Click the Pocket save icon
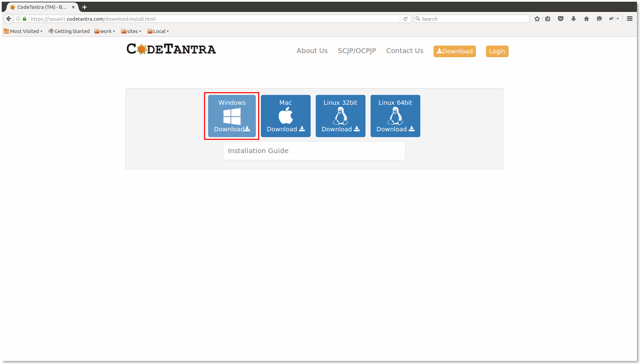The height and width of the screenshot is (364, 640). click(561, 19)
